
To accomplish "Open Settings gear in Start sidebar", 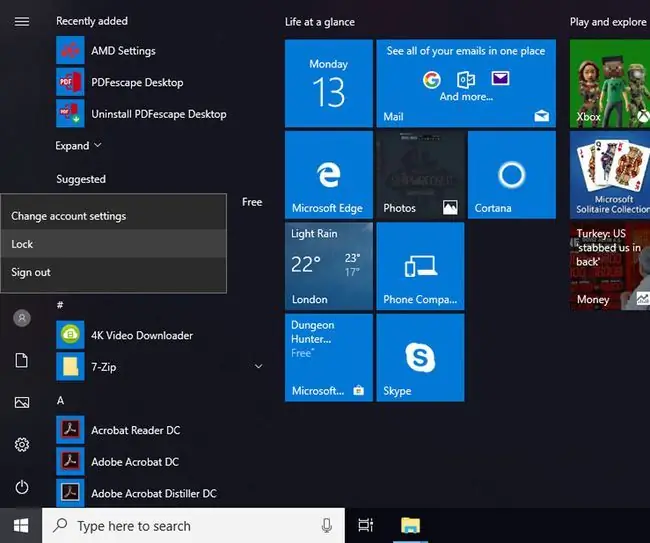I will (x=22, y=444).
